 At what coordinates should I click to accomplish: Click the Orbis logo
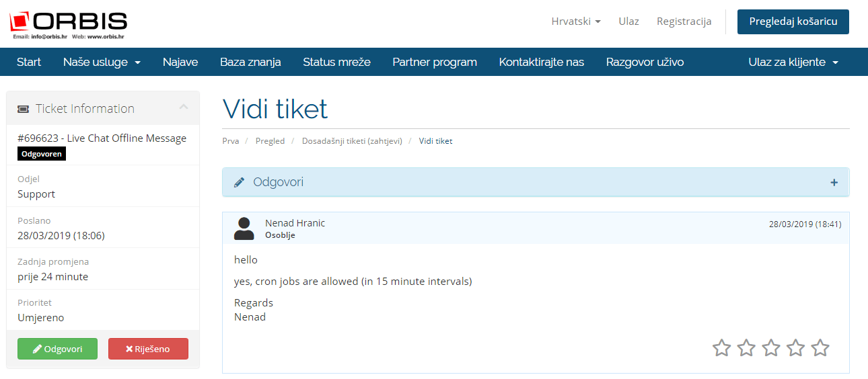[x=69, y=25]
